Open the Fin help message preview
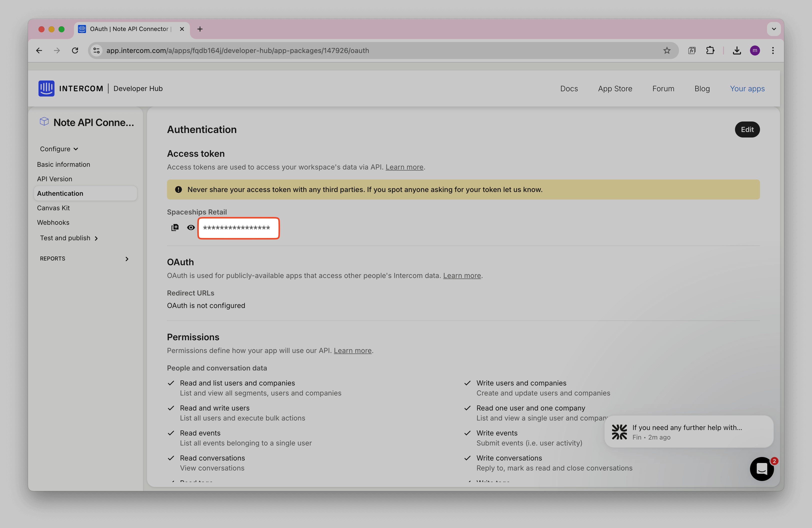812x528 pixels. pos(688,431)
